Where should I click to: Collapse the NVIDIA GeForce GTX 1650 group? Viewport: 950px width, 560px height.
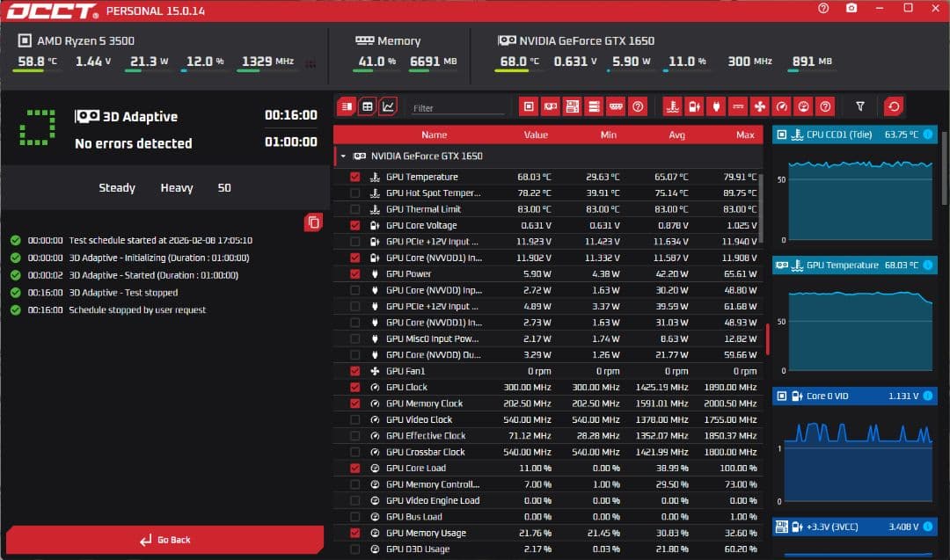pyautogui.click(x=342, y=156)
